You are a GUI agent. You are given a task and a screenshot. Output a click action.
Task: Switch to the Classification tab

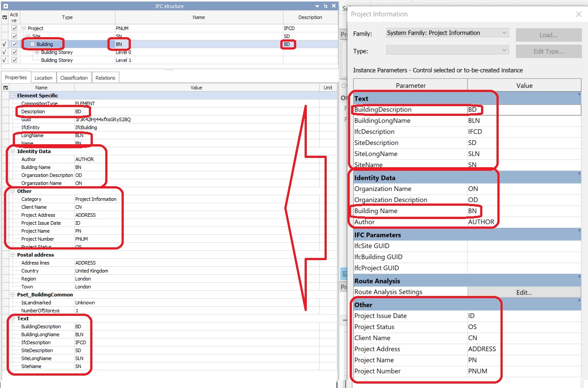[74, 77]
